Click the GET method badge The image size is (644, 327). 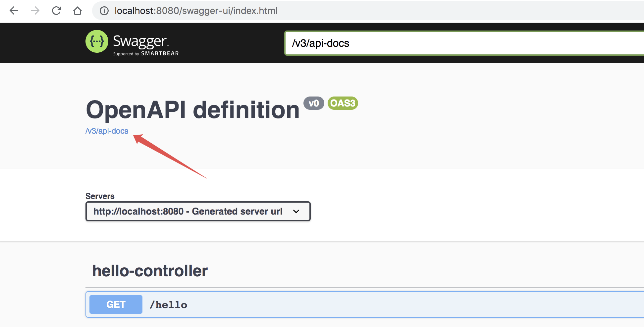[116, 304]
